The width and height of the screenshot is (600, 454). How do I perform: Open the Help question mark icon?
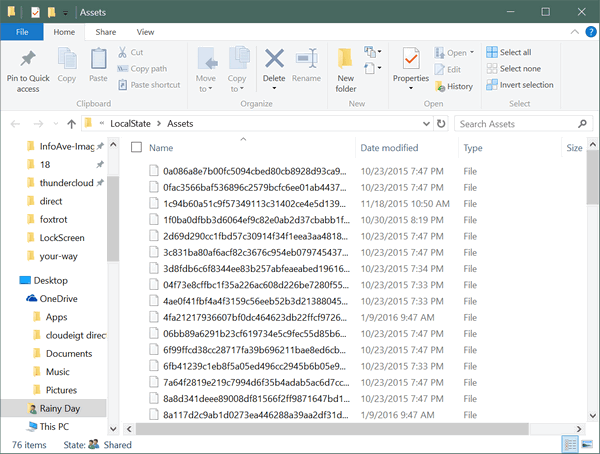tap(591, 32)
